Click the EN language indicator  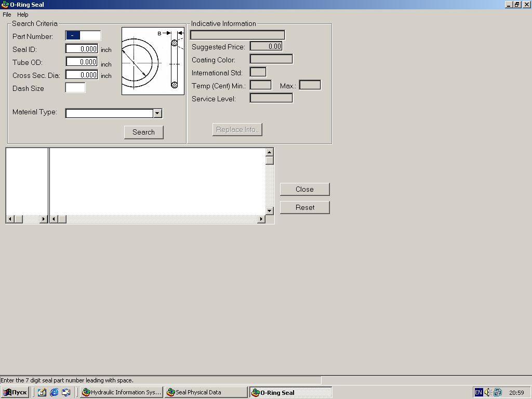click(478, 392)
